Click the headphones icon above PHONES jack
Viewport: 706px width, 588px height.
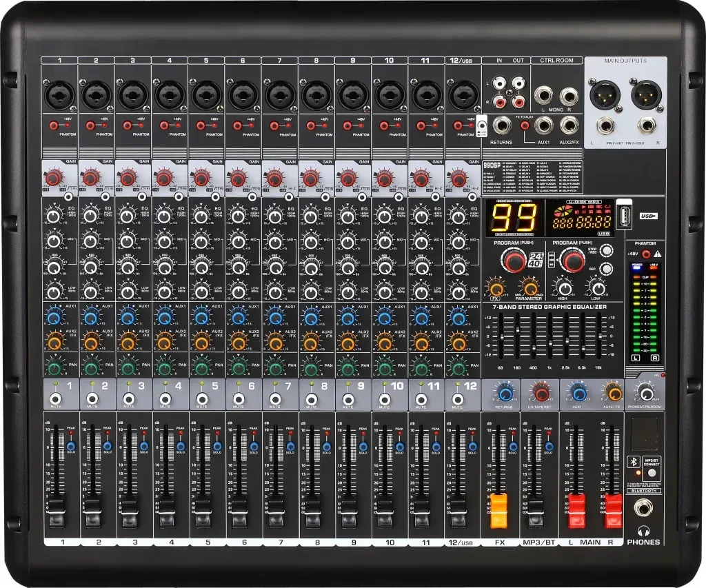click(643, 529)
